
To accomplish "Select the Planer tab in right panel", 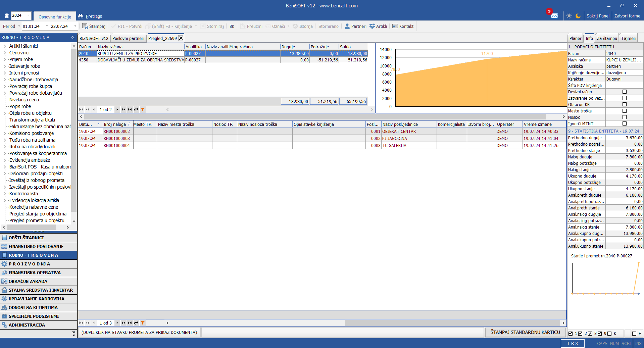I will (575, 38).
